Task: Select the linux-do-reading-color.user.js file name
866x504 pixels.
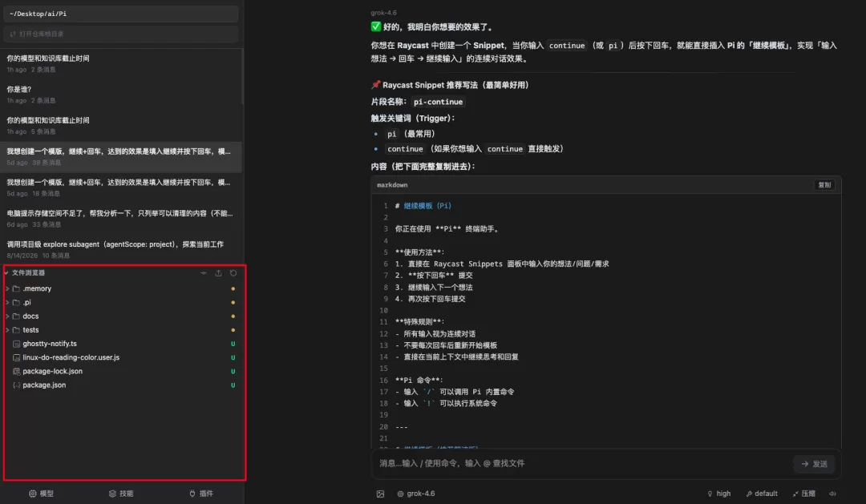Action: [71, 357]
